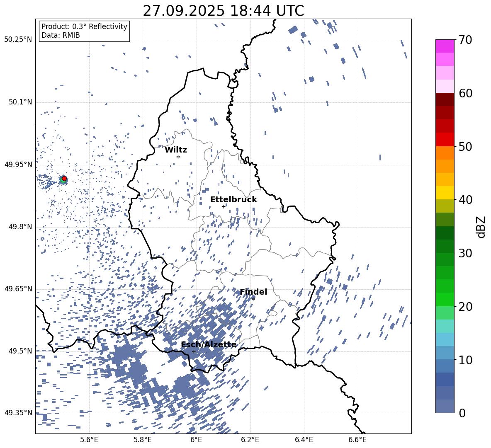Click the 'Data: RMIB' text
This screenshot has height=448, width=491.
61,35
